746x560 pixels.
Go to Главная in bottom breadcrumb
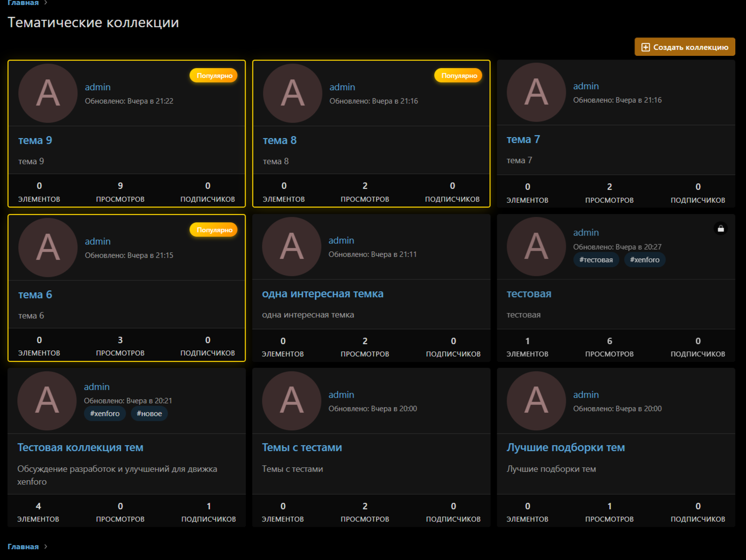click(23, 547)
